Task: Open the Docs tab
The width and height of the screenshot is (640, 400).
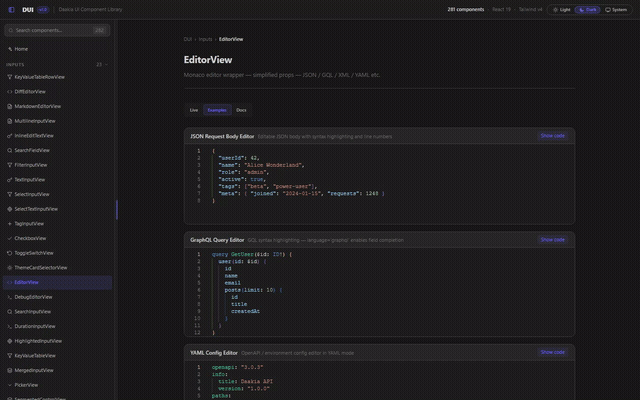Action: [x=241, y=110]
